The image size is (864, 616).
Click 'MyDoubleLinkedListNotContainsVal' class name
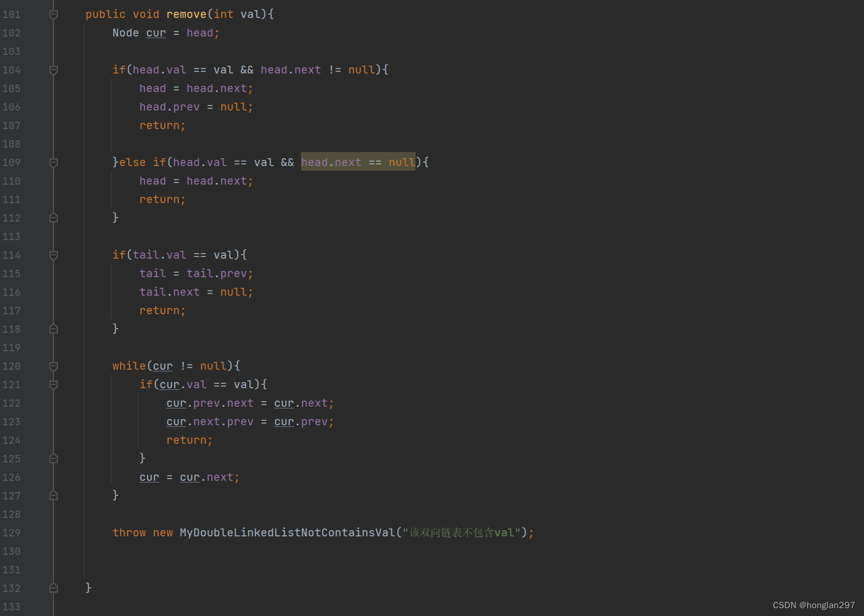(x=287, y=532)
